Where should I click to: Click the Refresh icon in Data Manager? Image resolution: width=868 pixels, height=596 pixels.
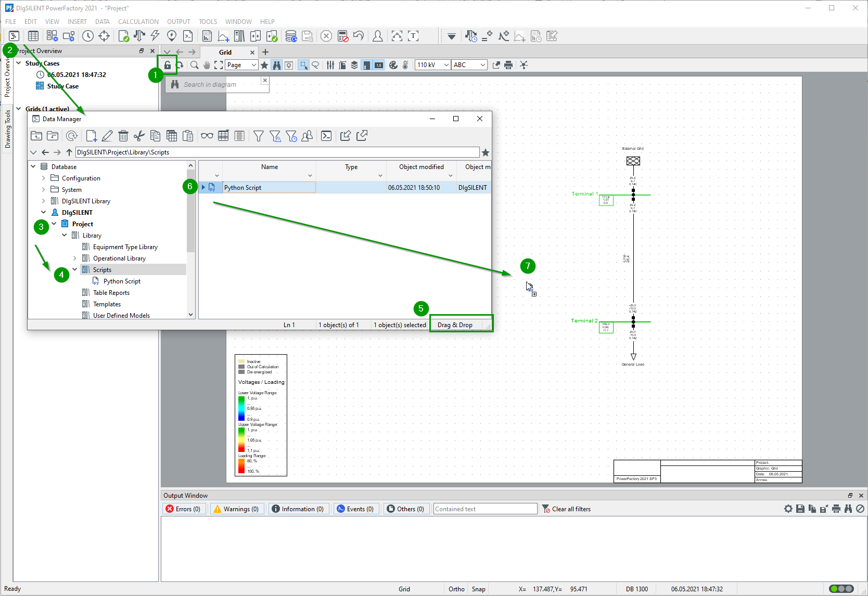(x=72, y=136)
